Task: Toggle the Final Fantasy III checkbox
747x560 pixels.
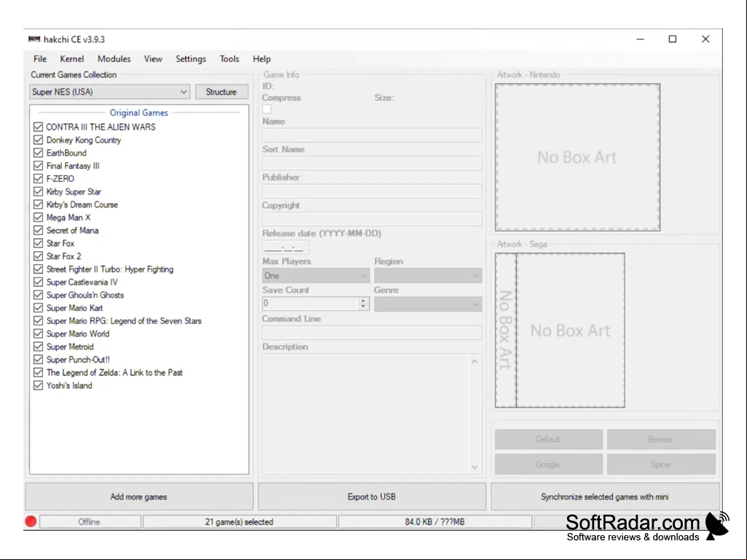Action: click(39, 166)
